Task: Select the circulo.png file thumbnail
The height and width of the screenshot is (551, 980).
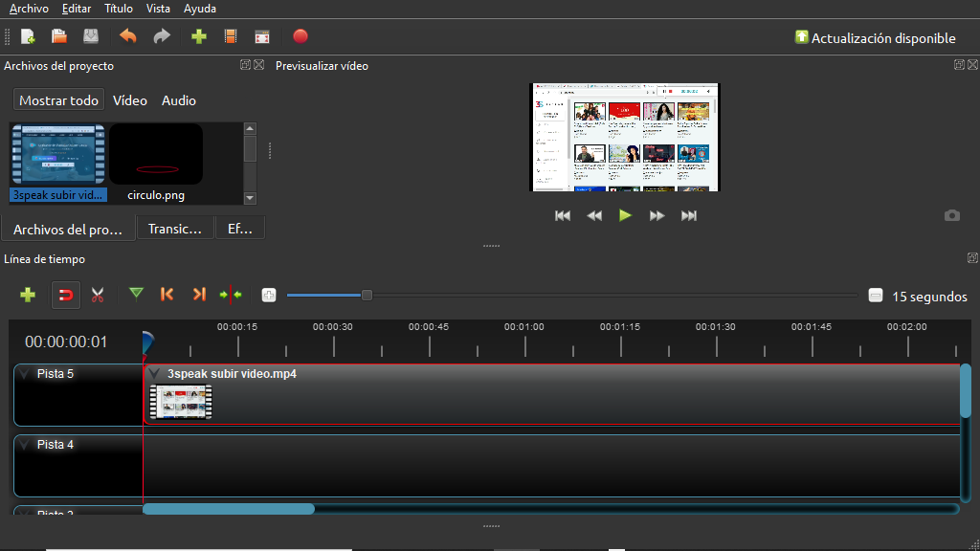Action: click(156, 155)
